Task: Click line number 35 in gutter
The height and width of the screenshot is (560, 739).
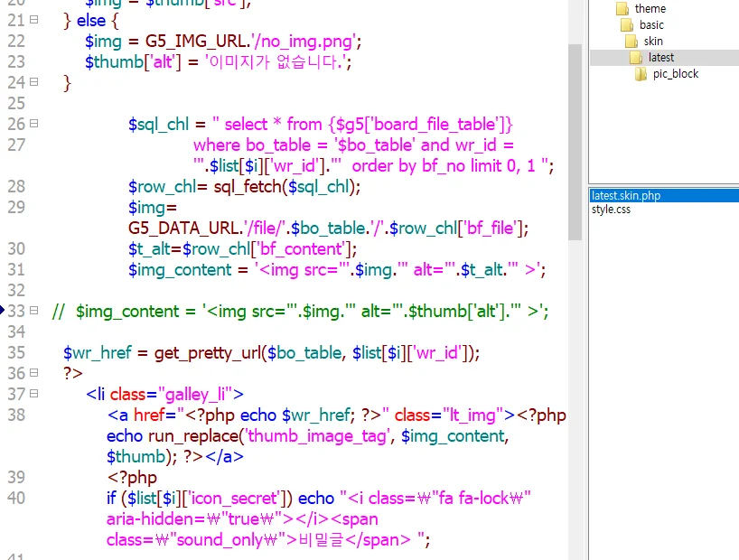Action: 16,352
